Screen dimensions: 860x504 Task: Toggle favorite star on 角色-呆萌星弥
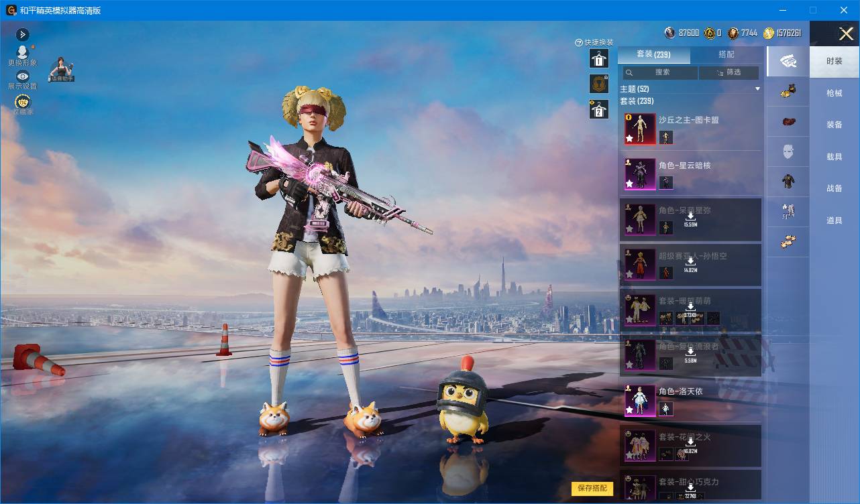(x=629, y=229)
